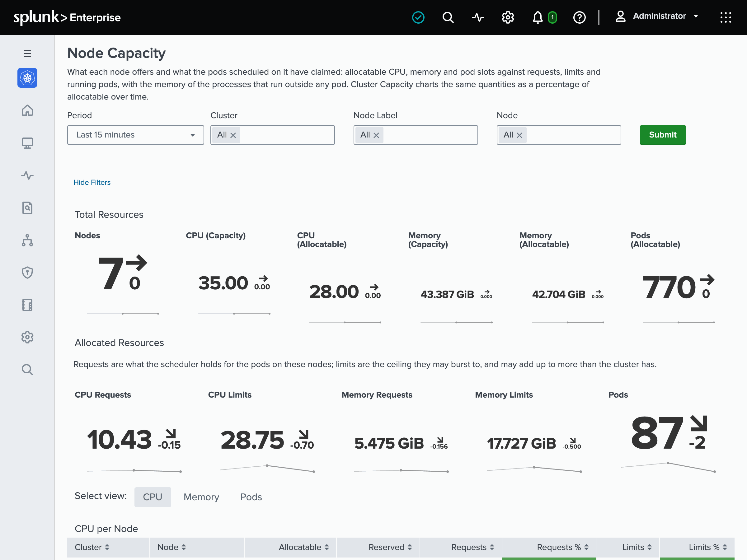Open the apps grid launcher

click(x=726, y=17)
